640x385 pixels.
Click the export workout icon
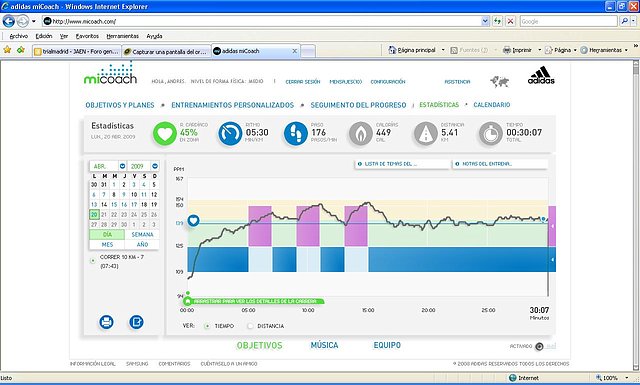(x=136, y=322)
